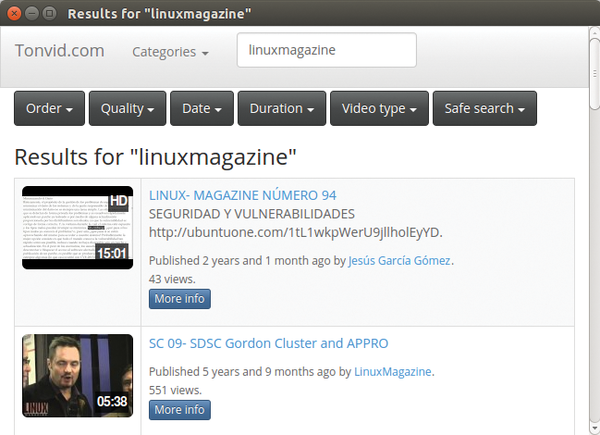This screenshot has width=600, height=435.
Task: Click the '551 views.' text
Action: point(175,390)
